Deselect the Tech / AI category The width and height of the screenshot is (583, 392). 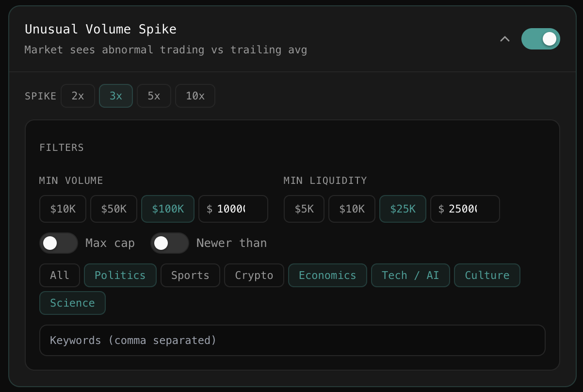(410, 276)
